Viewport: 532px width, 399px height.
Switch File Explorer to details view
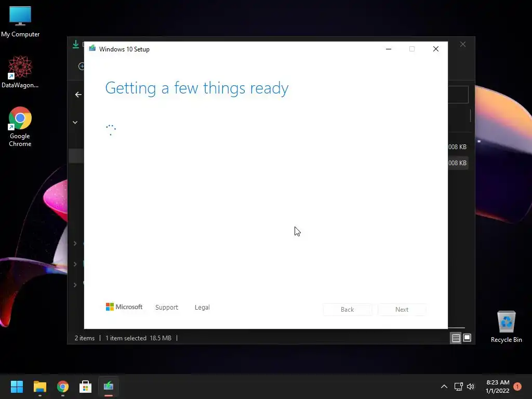click(x=456, y=338)
